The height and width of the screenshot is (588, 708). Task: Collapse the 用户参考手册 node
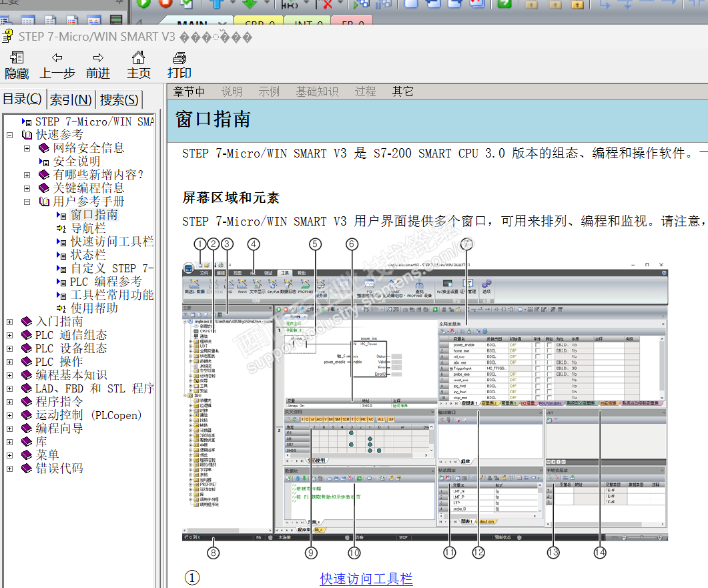coord(27,202)
